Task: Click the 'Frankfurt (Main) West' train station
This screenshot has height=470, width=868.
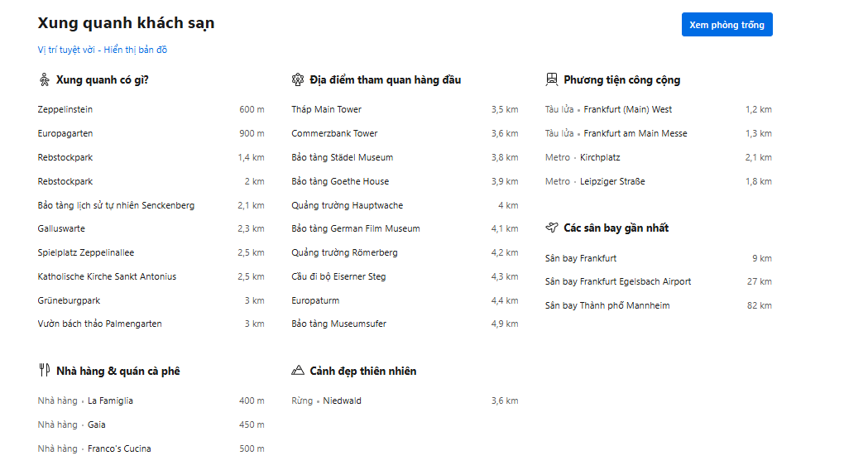Action: (627, 109)
